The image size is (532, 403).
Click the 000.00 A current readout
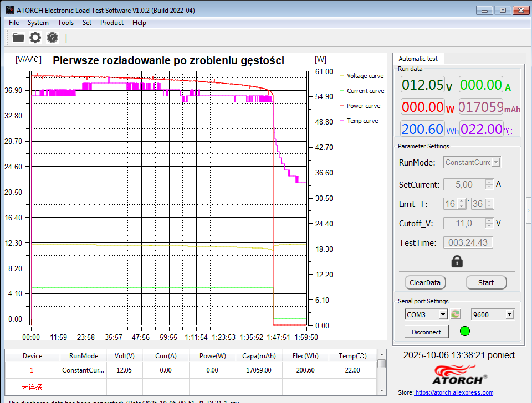481,85
